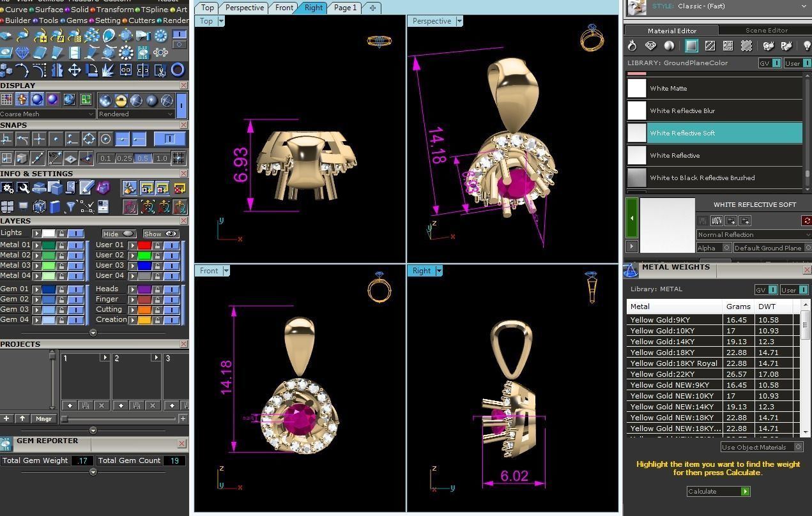The image size is (812, 516).
Task: Open the TSpline menu
Action: point(154,10)
